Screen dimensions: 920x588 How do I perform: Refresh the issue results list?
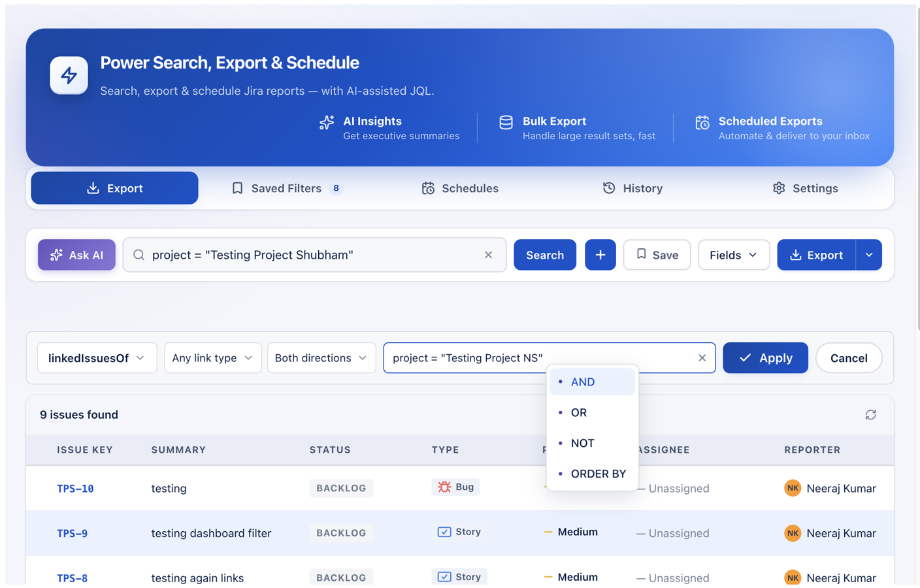point(870,415)
